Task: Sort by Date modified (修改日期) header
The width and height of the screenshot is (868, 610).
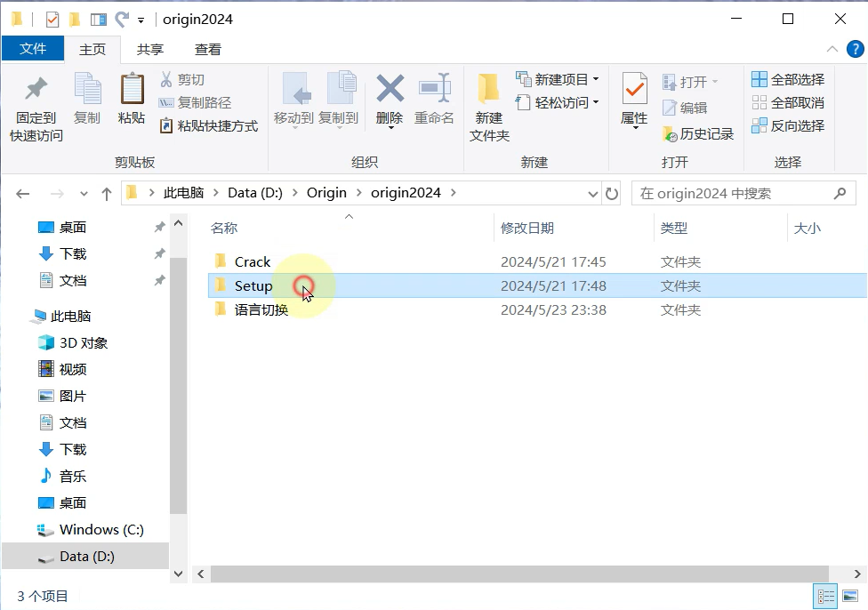Action: [527, 228]
